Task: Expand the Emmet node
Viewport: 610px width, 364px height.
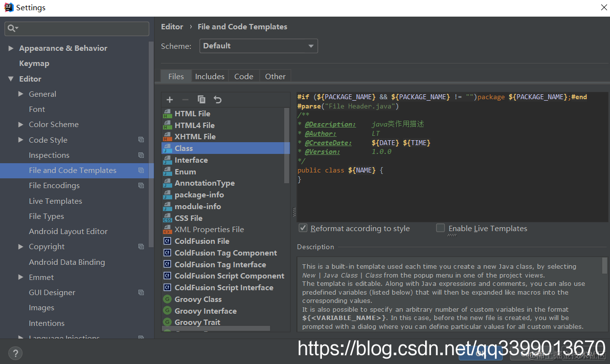Action: pyautogui.click(x=21, y=277)
